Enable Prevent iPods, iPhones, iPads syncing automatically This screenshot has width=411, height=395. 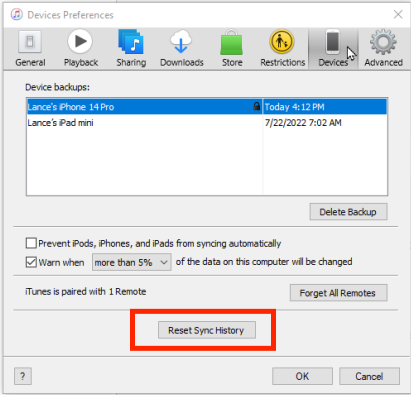coord(31,243)
